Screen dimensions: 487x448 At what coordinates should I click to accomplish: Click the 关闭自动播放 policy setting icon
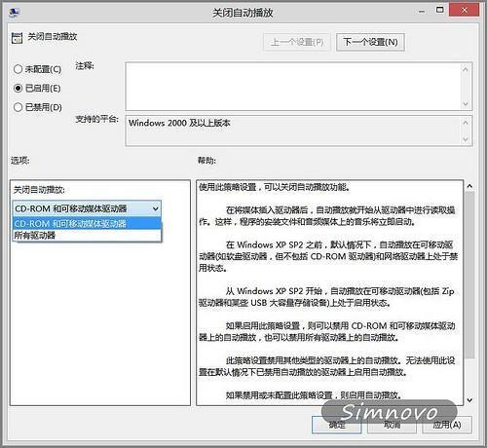(17, 38)
